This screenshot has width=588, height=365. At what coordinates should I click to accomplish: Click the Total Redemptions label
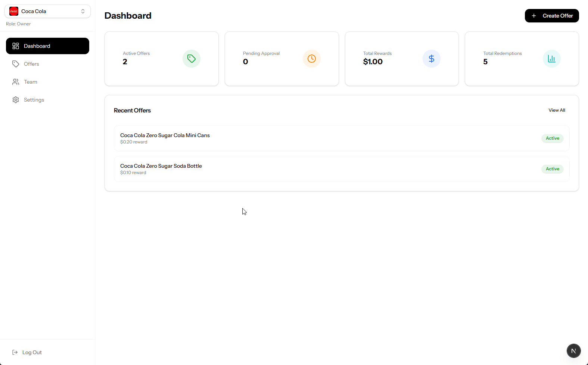(503, 53)
